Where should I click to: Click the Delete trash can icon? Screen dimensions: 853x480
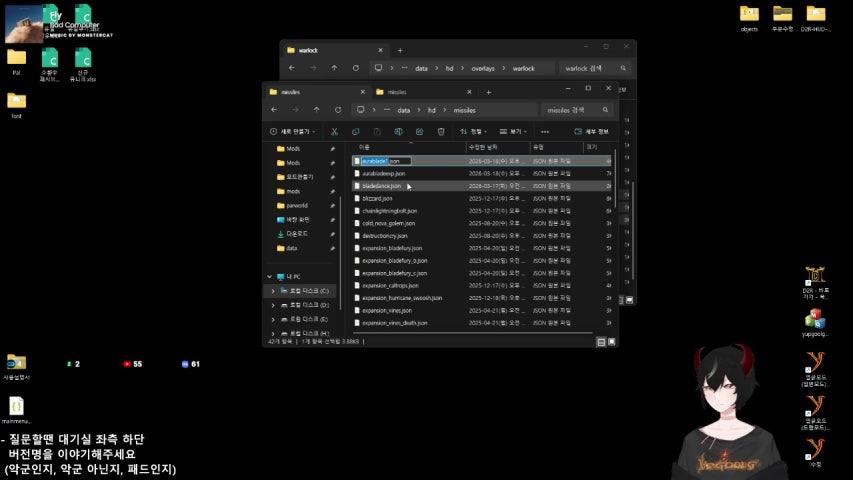coord(440,131)
